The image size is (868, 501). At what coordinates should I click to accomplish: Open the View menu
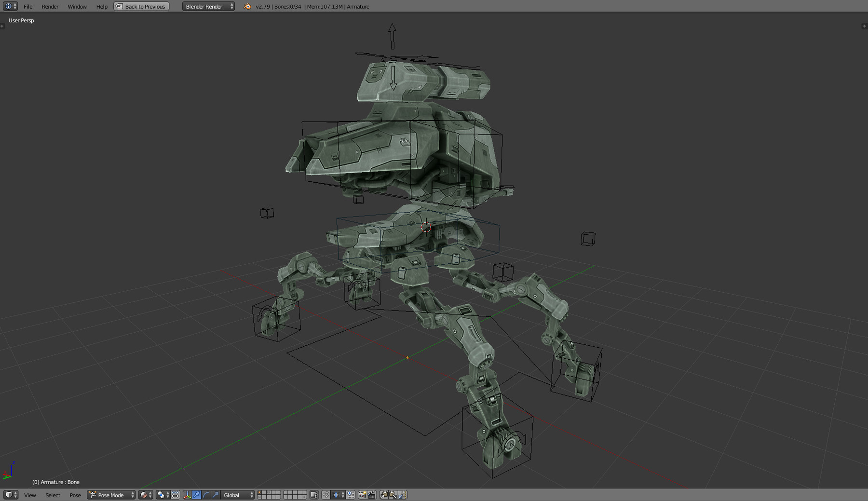coord(30,495)
